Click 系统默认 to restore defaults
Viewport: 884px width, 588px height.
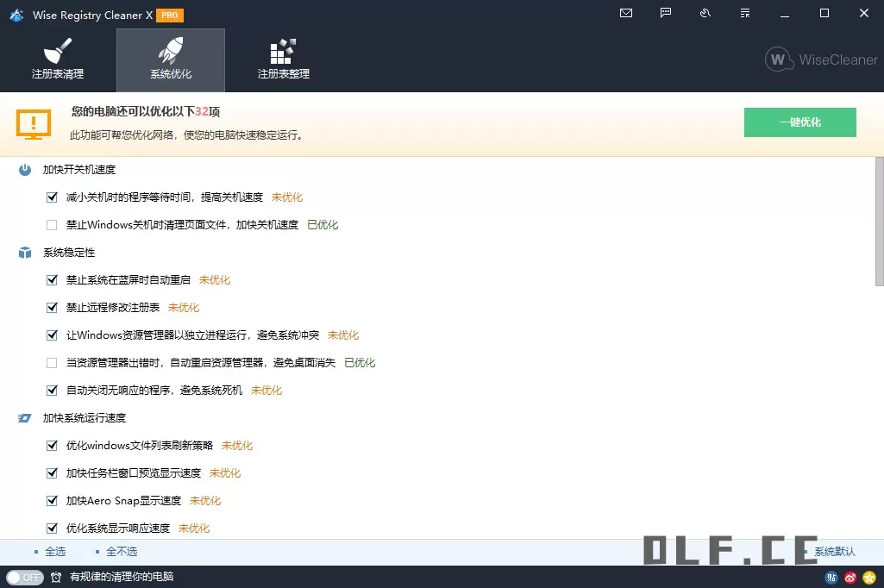834,551
